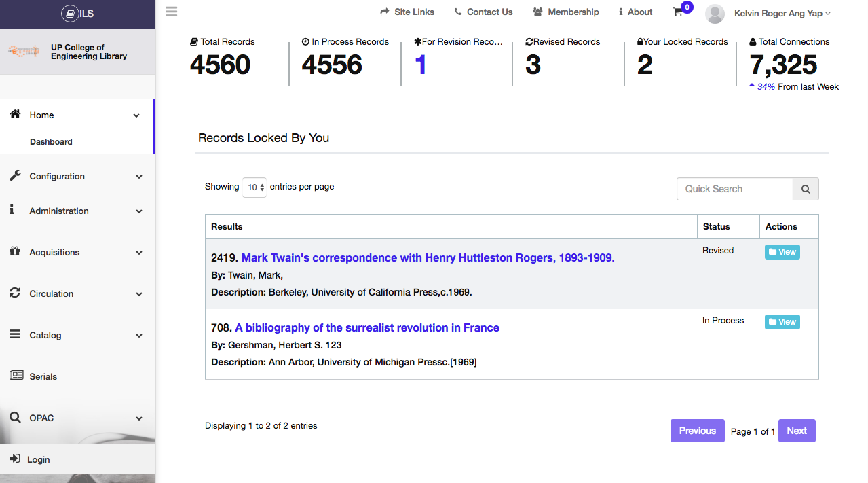
Task: Open Kelvin Roger Ang Yap user dropdown
Action: pos(782,13)
